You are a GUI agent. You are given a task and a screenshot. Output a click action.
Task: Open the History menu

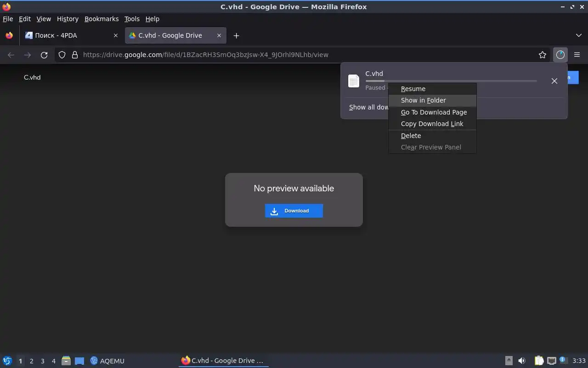click(x=68, y=19)
